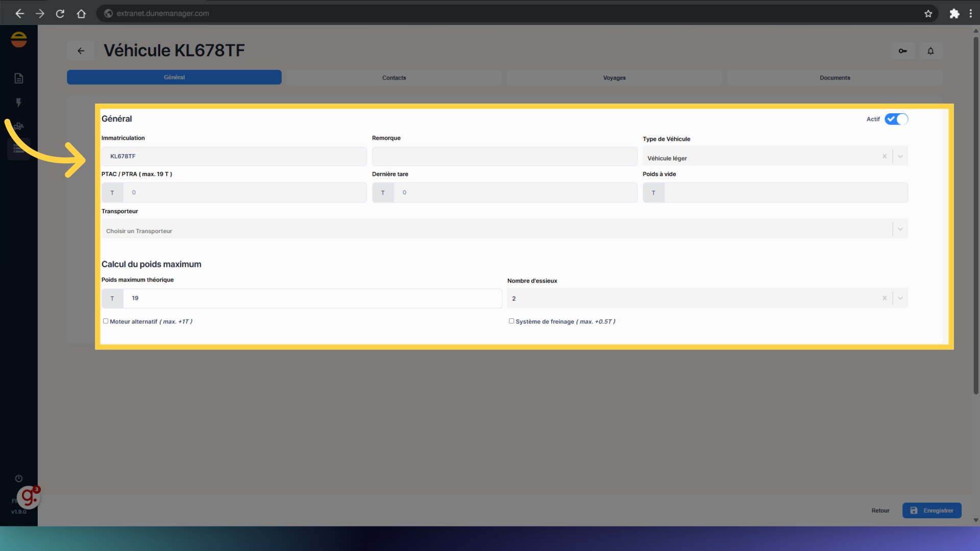Click the key icon at top right
980x551 pixels.
902,51
